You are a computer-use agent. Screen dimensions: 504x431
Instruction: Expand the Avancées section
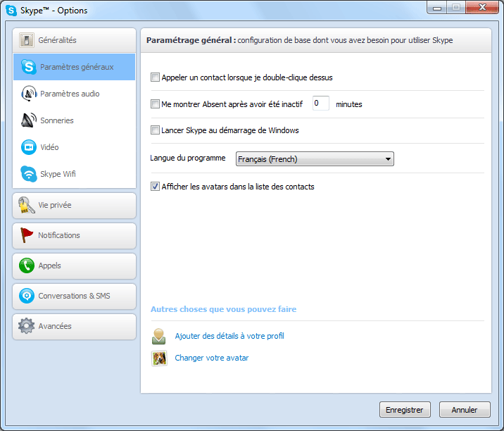(74, 327)
